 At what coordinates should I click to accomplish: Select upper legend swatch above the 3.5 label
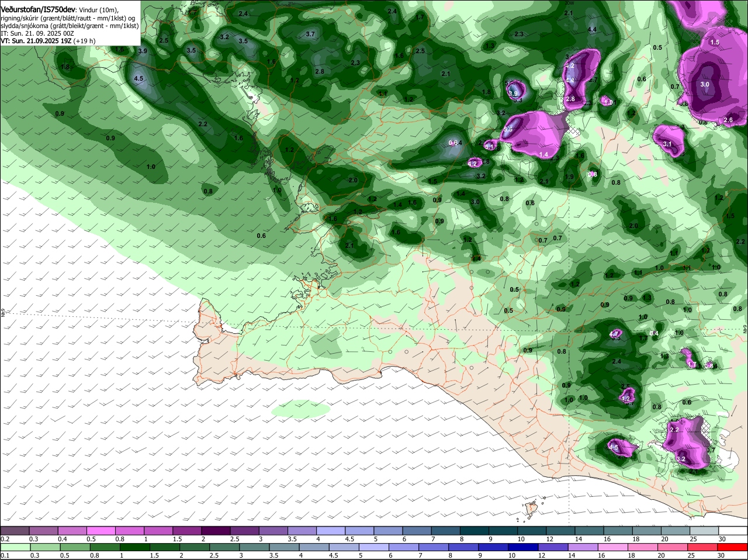(302, 530)
